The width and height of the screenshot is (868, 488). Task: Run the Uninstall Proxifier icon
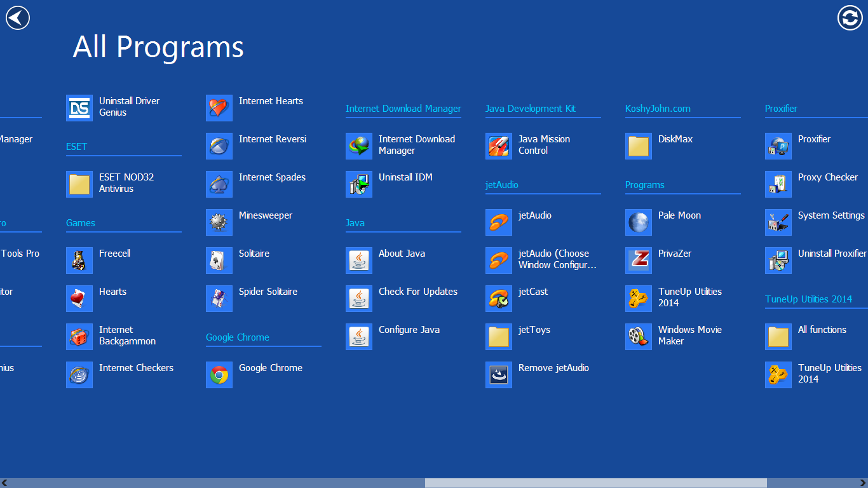(x=778, y=261)
